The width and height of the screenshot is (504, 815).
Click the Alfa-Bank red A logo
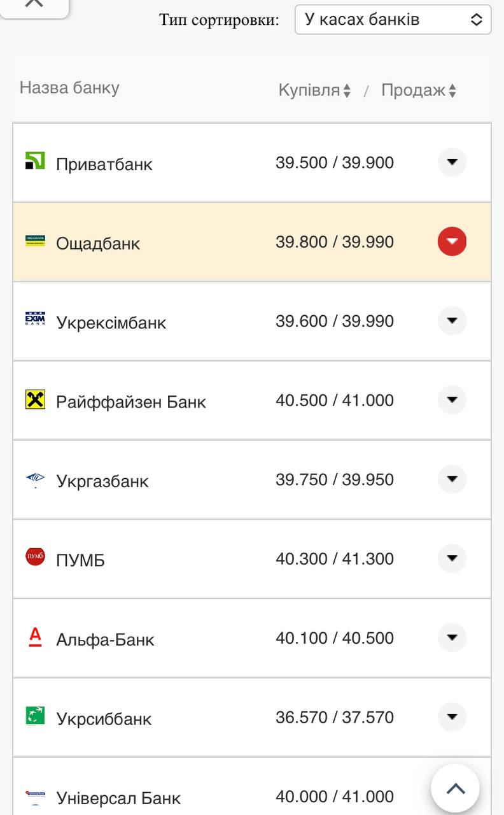point(35,637)
